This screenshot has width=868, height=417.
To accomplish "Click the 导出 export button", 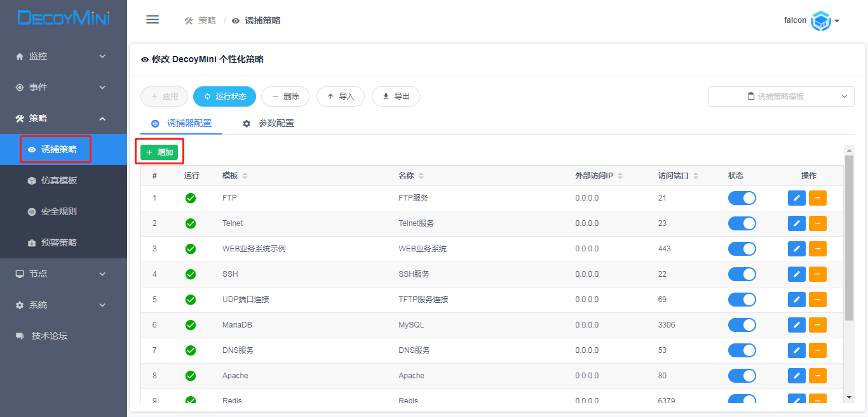I will [x=395, y=96].
